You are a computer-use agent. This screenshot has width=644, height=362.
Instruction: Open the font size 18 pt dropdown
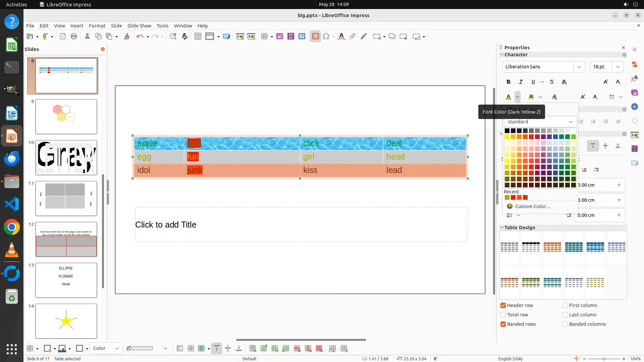[618, 67]
